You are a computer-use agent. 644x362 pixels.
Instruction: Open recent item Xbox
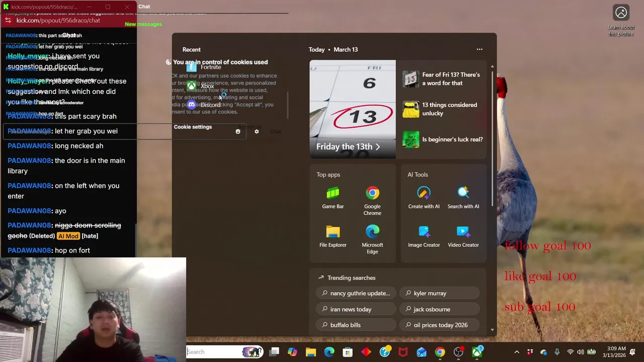tap(201, 86)
